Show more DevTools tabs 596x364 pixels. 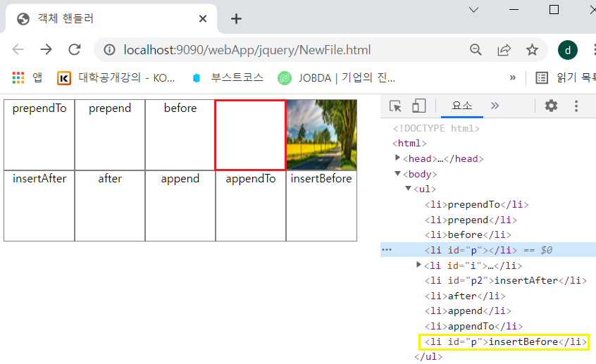[x=495, y=106]
